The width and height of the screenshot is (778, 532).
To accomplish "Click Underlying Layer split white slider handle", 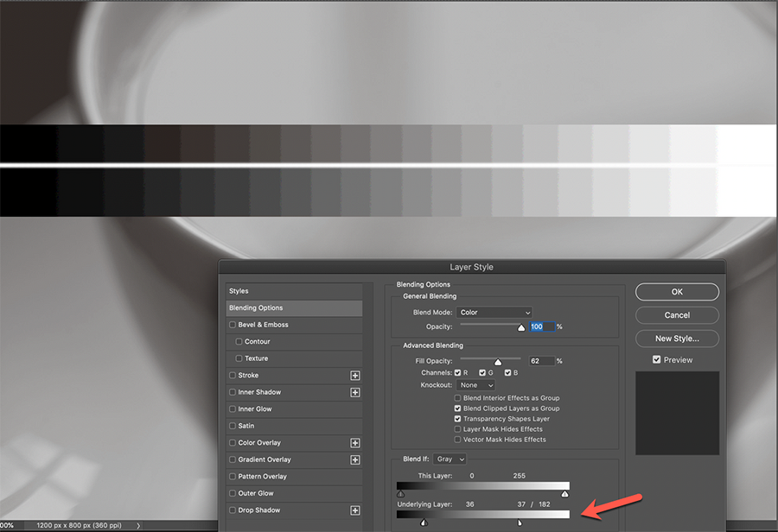I will pos(520,522).
